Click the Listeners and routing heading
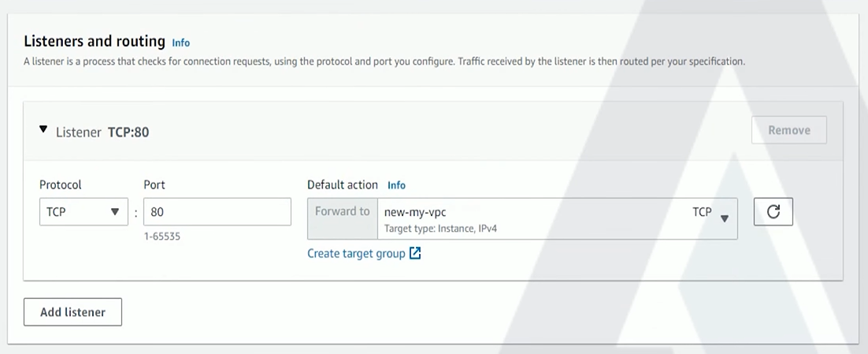The height and width of the screenshot is (354, 868). [95, 41]
